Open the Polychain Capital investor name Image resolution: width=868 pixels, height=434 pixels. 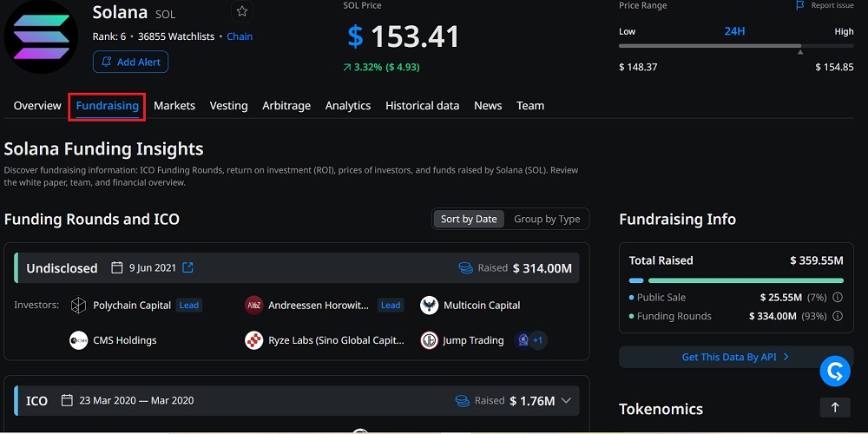point(132,306)
